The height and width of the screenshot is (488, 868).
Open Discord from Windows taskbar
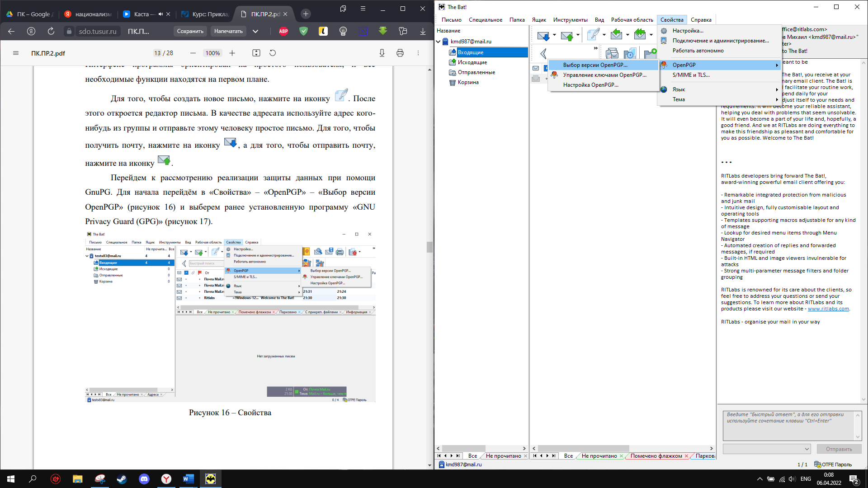pyautogui.click(x=144, y=479)
